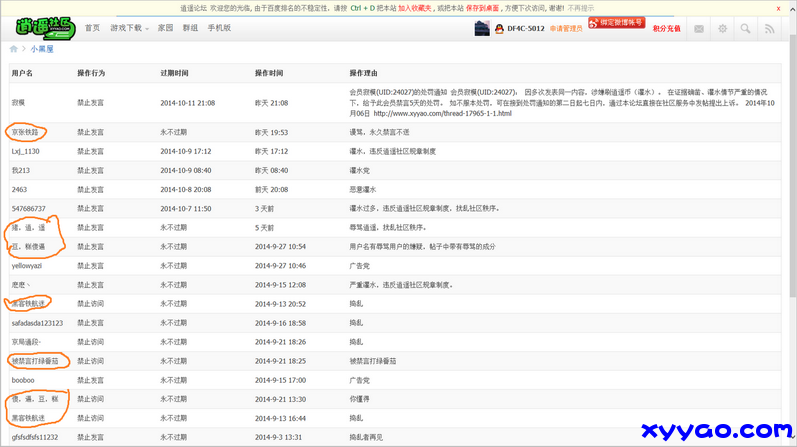
Task: Click the 小黑屋 breadcrumb link
Action: point(42,49)
